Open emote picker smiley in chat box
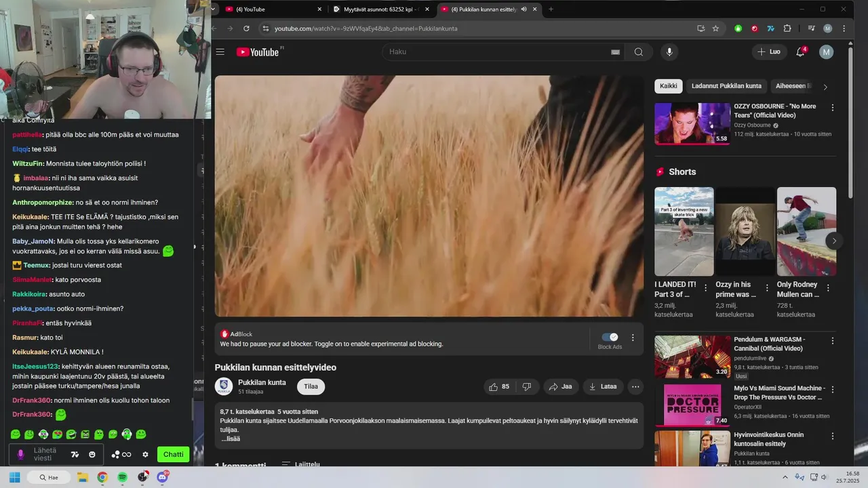Viewport: 868px width, 488px height. coord(92,454)
